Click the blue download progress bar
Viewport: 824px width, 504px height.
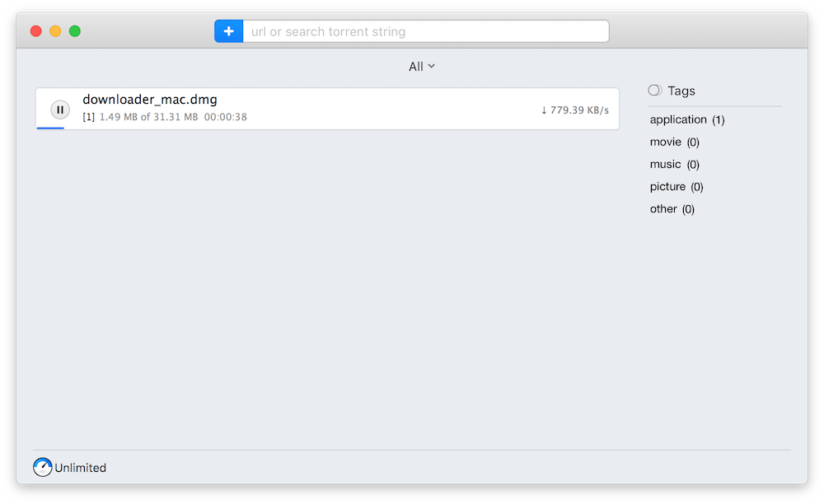50,128
